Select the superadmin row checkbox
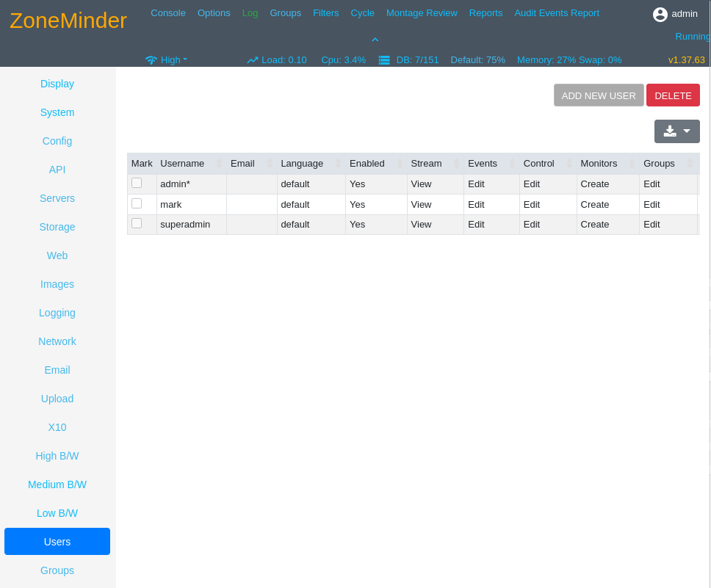Viewport: 711px width, 588px height. coord(137,223)
